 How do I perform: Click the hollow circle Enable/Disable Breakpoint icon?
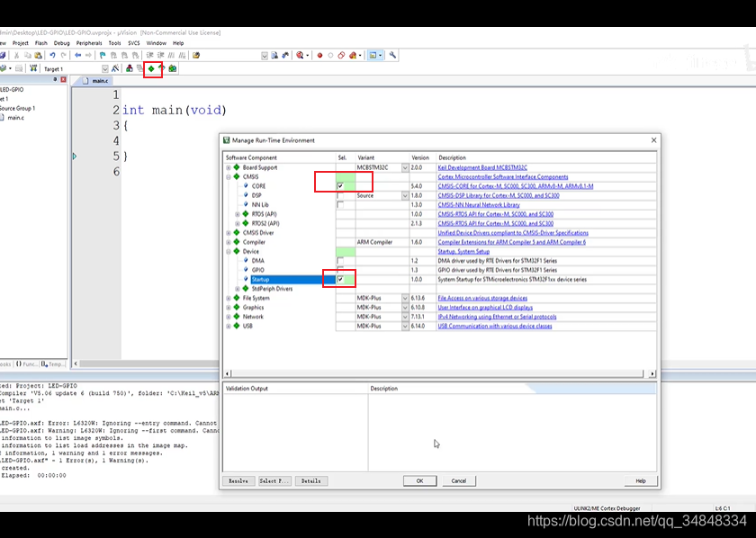(331, 56)
